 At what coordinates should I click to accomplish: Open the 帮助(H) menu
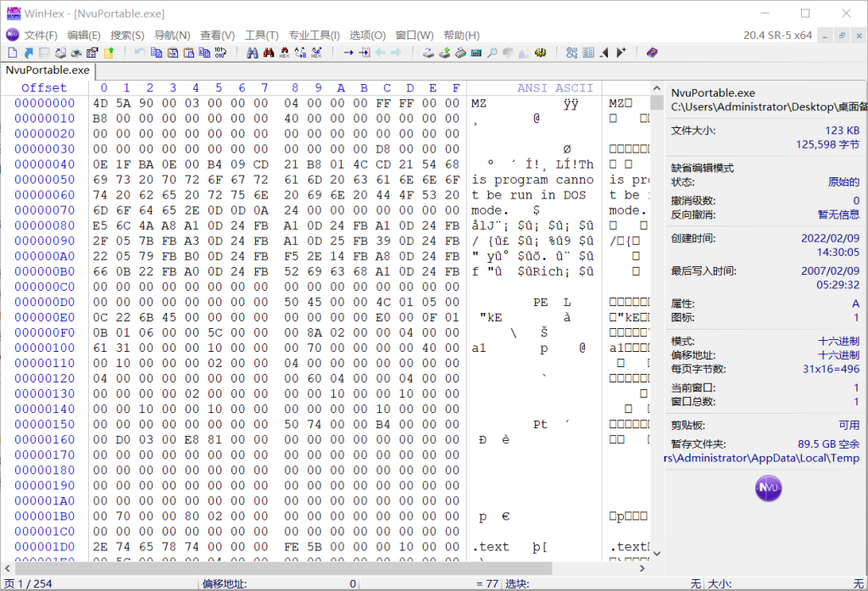click(462, 36)
